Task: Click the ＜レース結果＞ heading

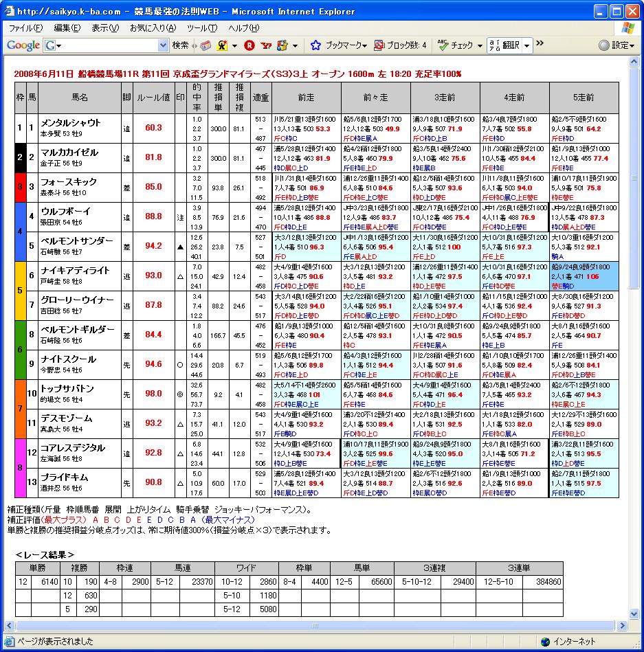Action: click(x=45, y=554)
